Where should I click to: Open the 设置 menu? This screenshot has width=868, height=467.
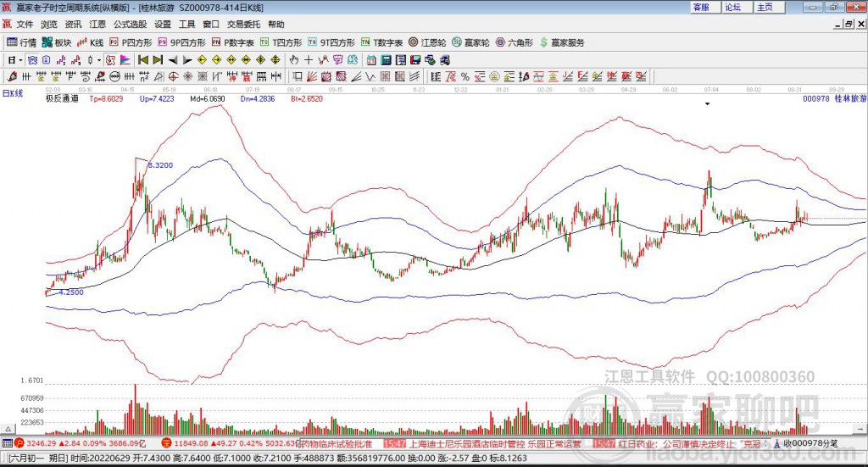click(163, 25)
